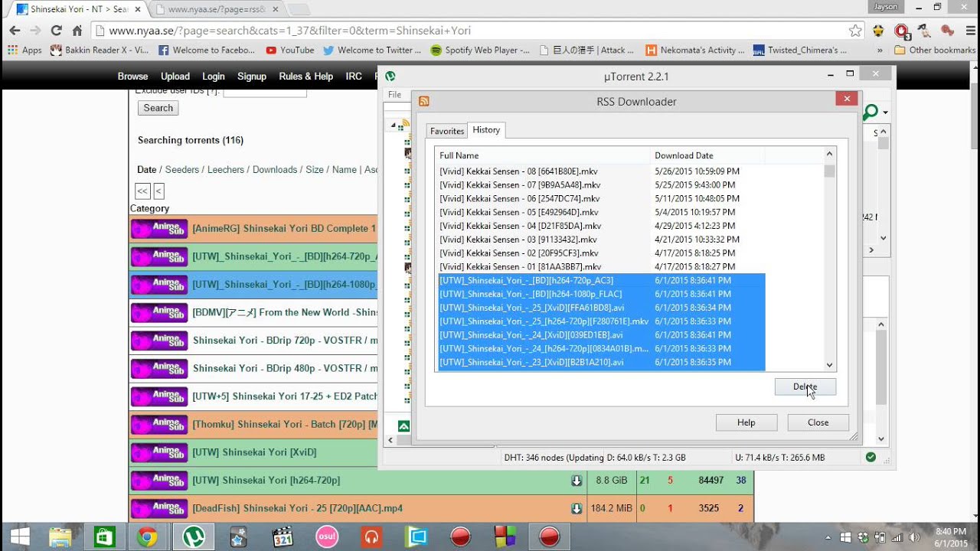
Task: Go to previous page with < button
Action: click(158, 191)
